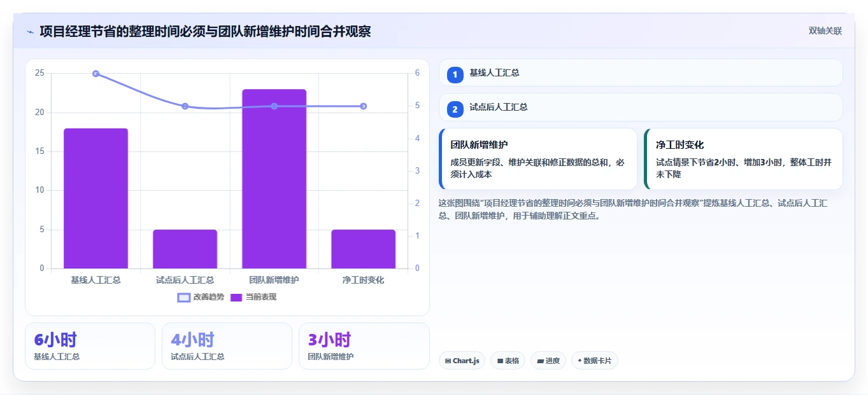Click the title 项目经理节省的整理时间必须与团队新增维护时间合并观察

205,31
